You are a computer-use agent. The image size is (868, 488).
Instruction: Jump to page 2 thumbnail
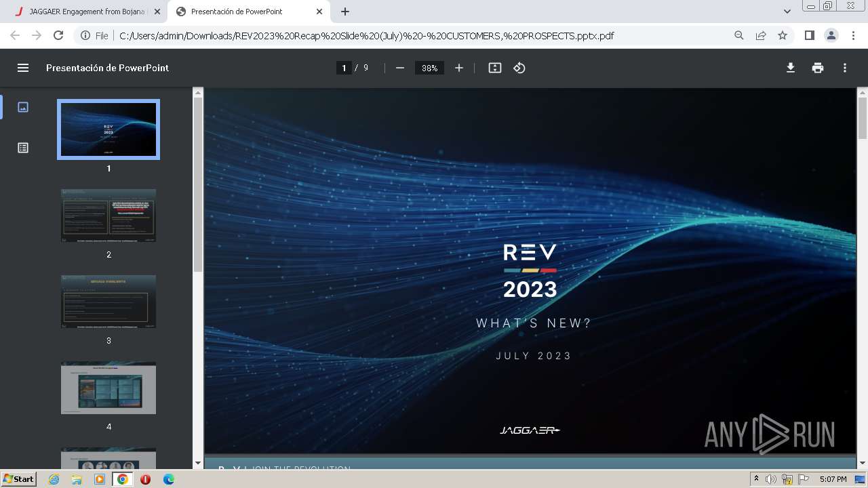[108, 216]
